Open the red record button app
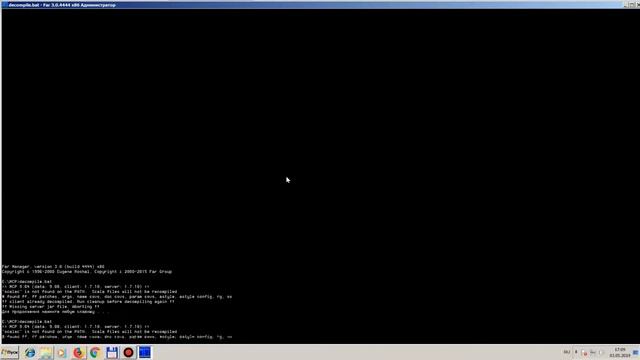This screenshot has width=640, height=360. [x=128, y=353]
